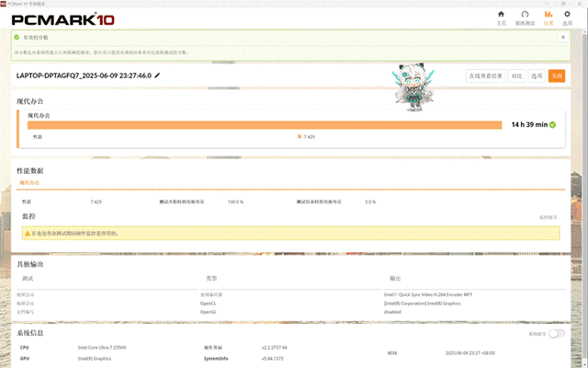Go to the Home (主页) navigation icon

(x=501, y=15)
